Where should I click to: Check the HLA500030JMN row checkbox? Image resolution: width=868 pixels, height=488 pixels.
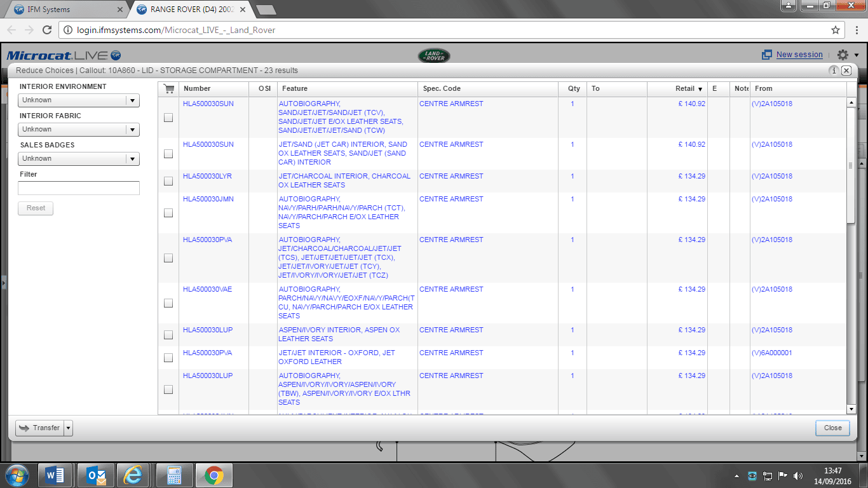click(x=168, y=213)
